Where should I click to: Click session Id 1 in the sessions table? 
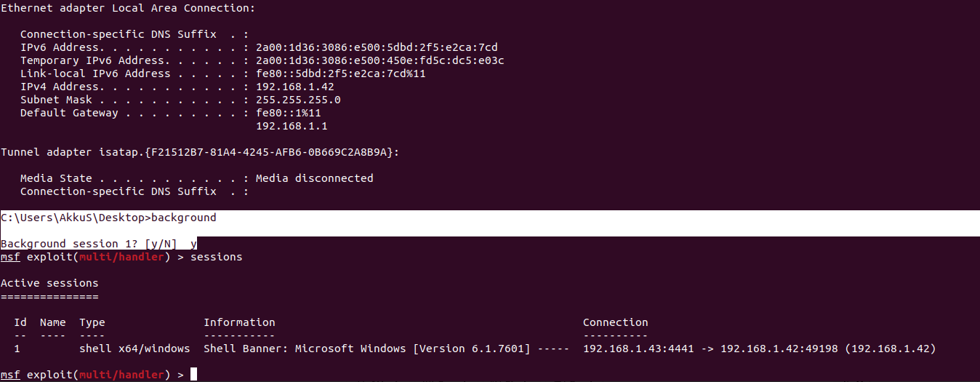[17, 349]
